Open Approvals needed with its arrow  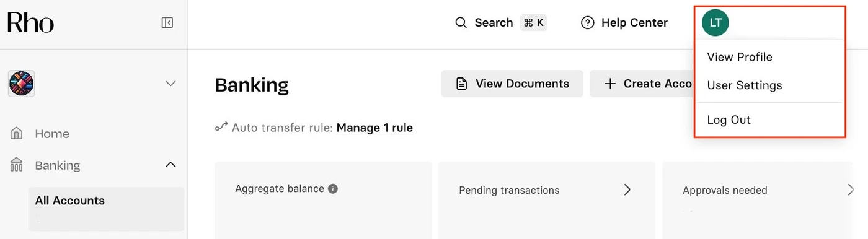pyautogui.click(x=851, y=190)
